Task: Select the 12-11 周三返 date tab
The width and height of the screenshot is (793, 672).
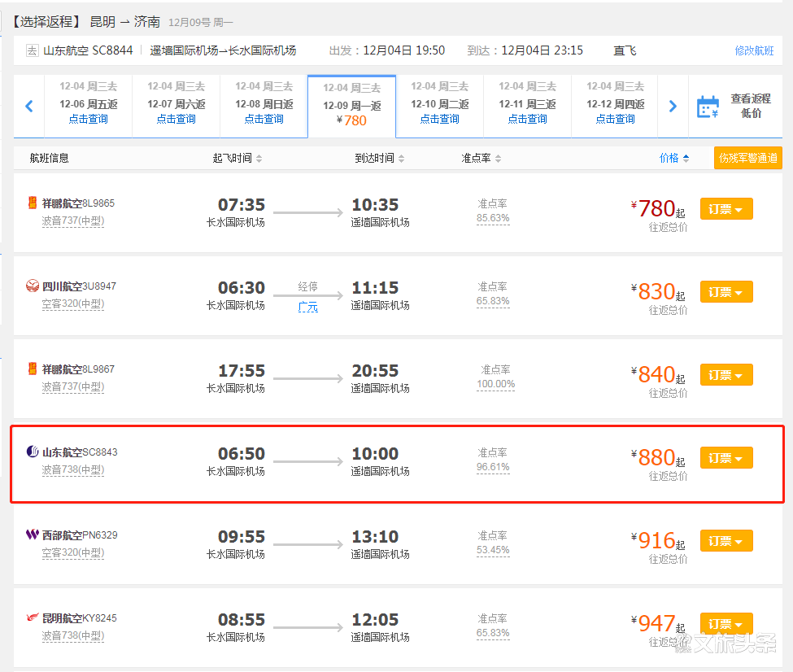Action: pos(528,105)
